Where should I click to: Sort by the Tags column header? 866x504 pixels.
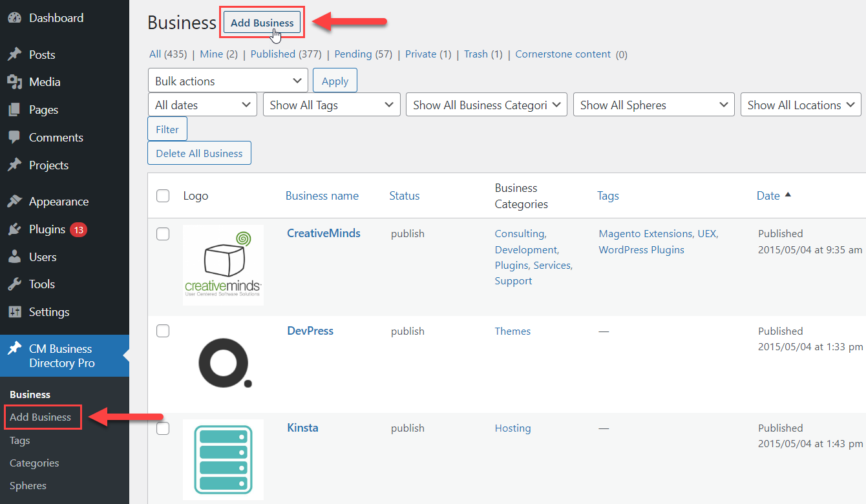point(608,196)
